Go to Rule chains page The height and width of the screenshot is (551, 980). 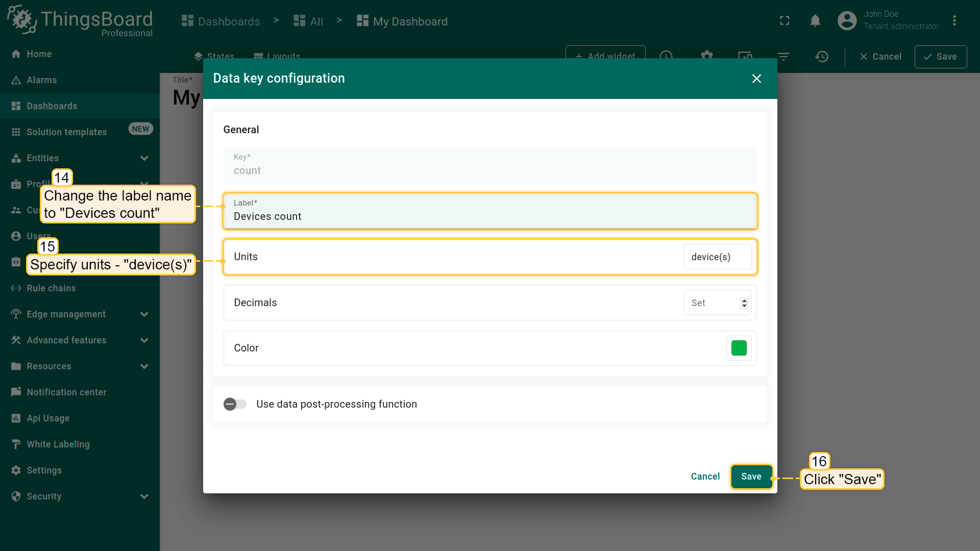pyautogui.click(x=51, y=288)
